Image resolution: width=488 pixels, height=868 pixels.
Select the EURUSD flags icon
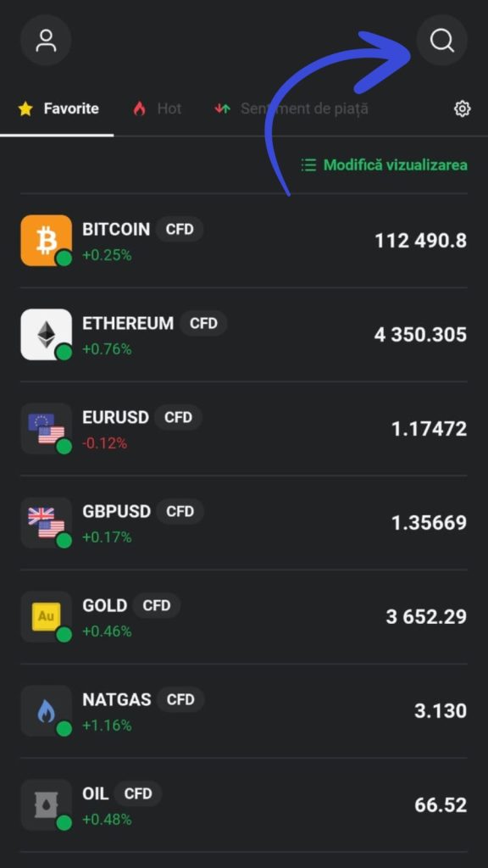(x=46, y=428)
